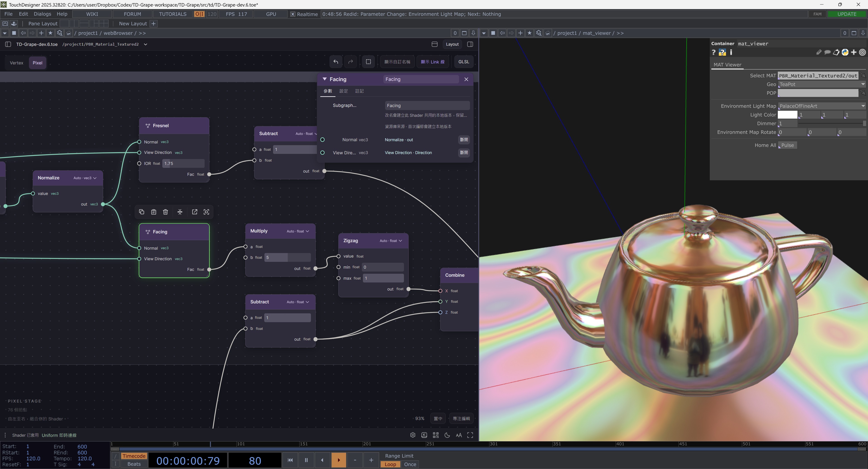Collapse the Facing properties panel triangle
Image resolution: width=868 pixels, height=469 pixels.
tap(325, 79)
